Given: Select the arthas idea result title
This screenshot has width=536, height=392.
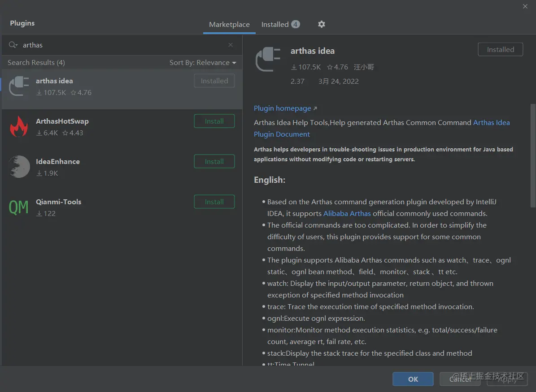Looking at the screenshot, I should (54, 81).
